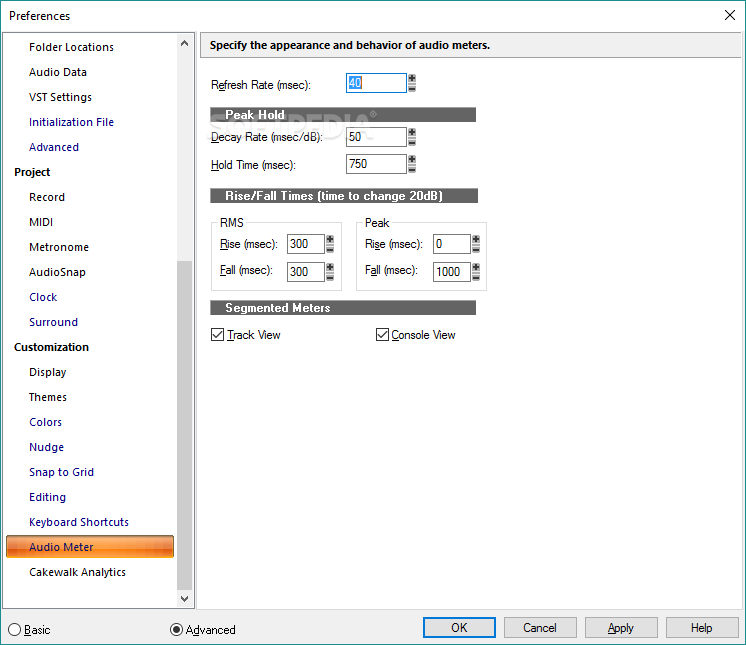Open the Record settings page

[x=47, y=197]
